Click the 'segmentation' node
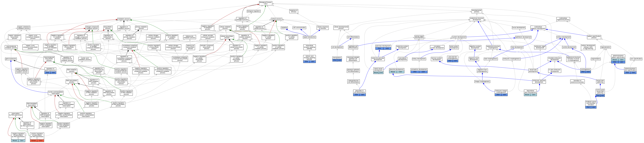Screen dimensions: 644x143 click(x=596, y=59)
